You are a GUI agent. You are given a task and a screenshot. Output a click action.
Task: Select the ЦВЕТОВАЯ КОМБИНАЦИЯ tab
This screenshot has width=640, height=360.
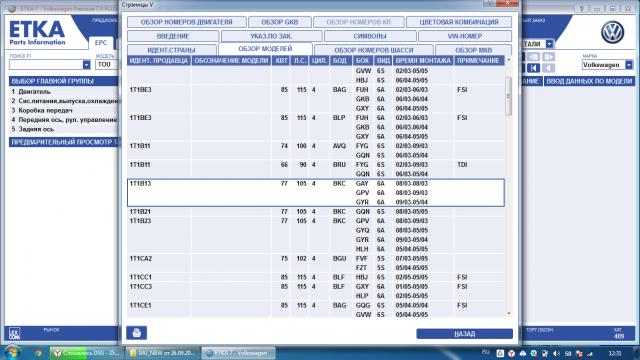click(x=459, y=22)
